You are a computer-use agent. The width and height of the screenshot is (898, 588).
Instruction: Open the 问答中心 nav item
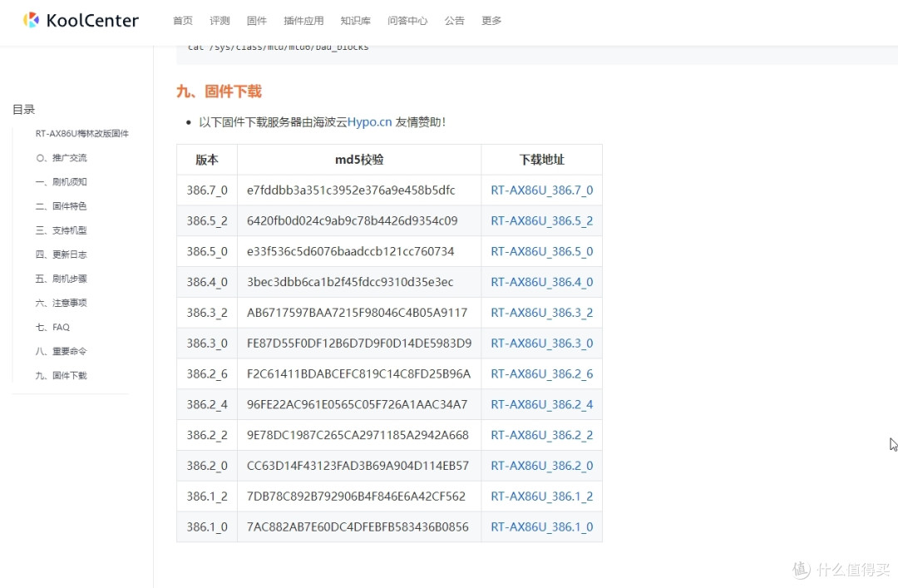click(x=407, y=21)
